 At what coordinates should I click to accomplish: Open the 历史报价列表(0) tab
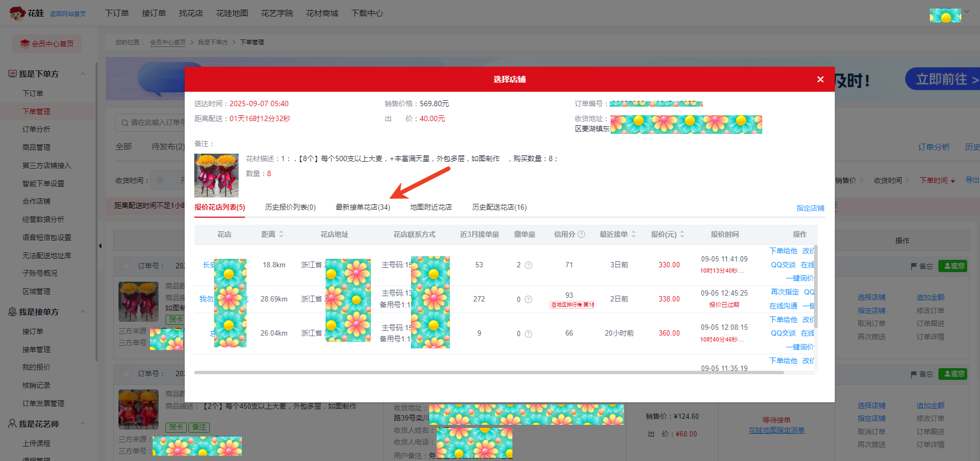coord(290,207)
